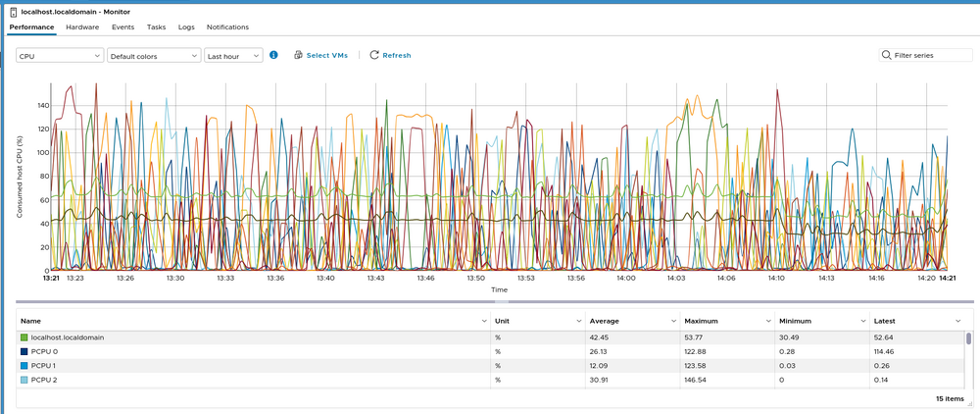Expand the Last hour time range dropdown
980x414 pixels.
click(x=233, y=56)
